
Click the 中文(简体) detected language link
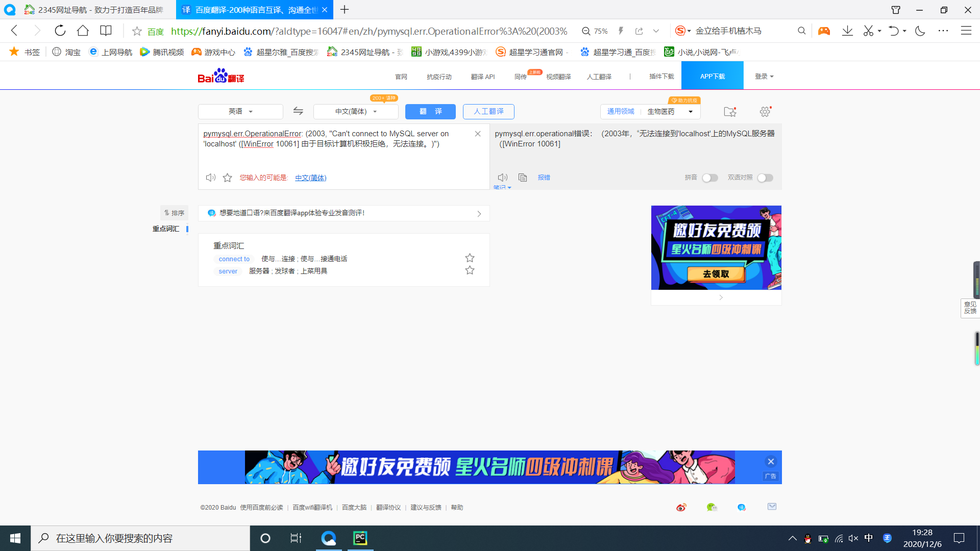pyautogui.click(x=310, y=178)
